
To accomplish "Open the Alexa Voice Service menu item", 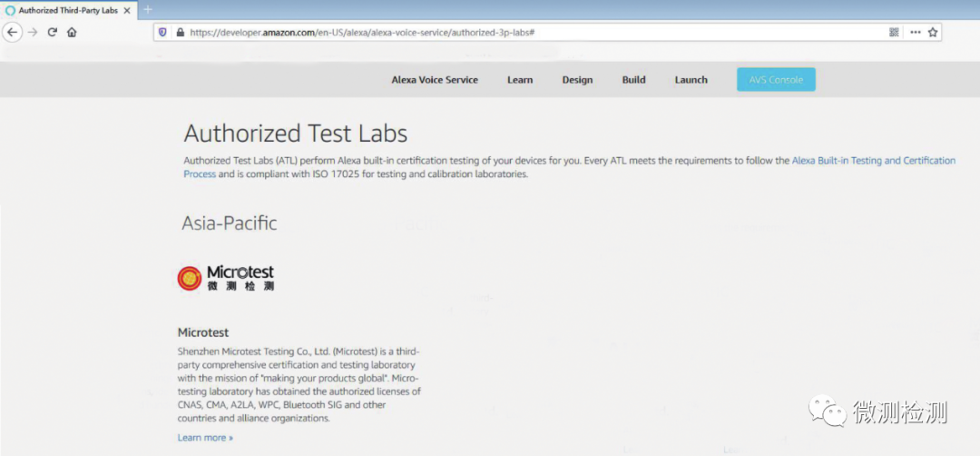I will pyautogui.click(x=435, y=80).
